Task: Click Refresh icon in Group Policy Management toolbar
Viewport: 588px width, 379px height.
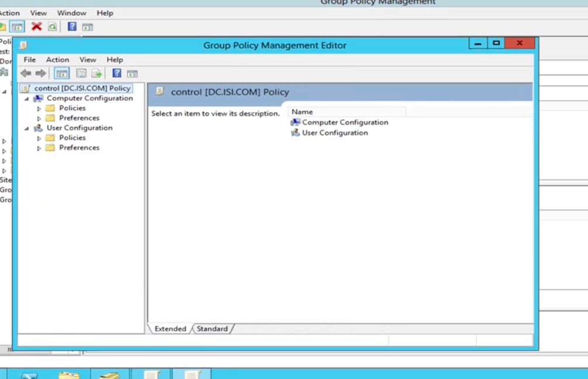Action: [53, 27]
